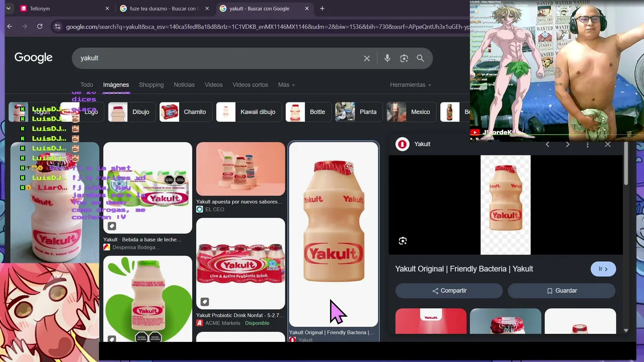
Task: Select the Imágenes results tab
Action: 116,85
